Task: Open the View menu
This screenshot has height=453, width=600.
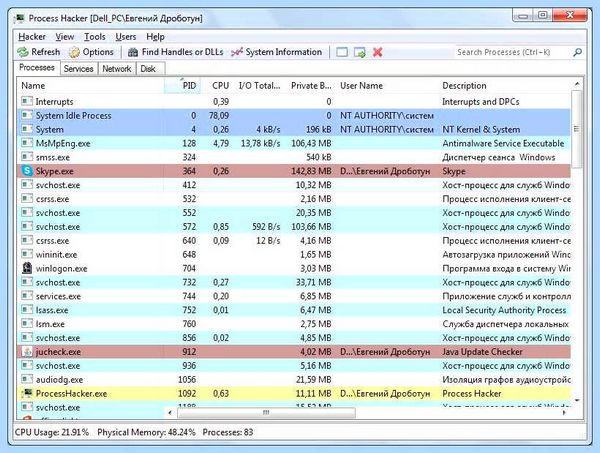Action: coord(65,37)
